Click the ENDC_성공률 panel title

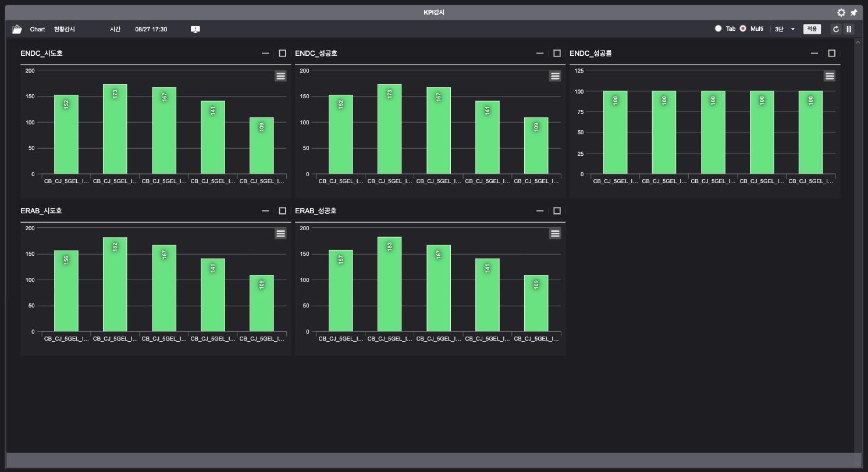tap(590, 53)
